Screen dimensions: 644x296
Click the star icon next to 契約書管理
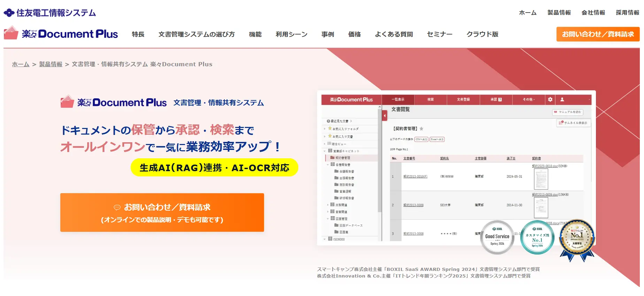click(x=421, y=129)
